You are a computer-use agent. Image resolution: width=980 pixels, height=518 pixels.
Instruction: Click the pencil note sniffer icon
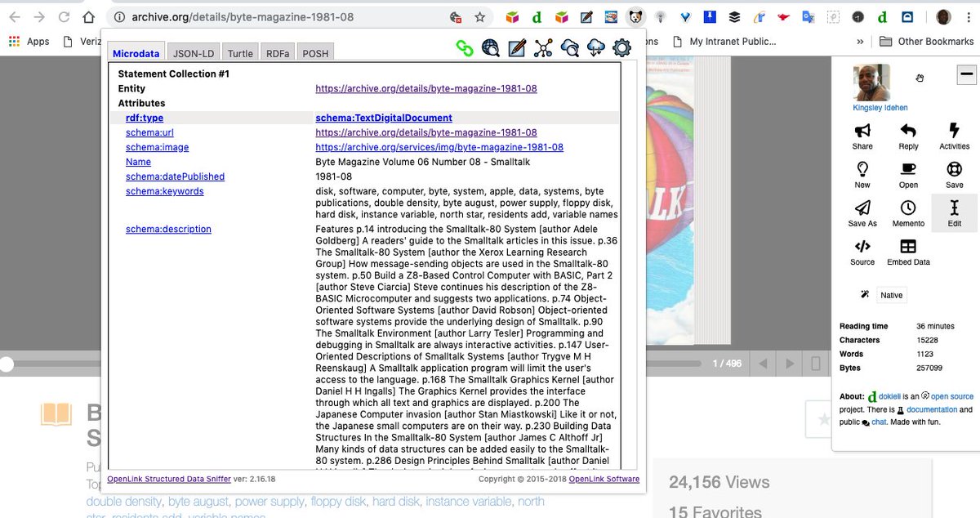517,48
